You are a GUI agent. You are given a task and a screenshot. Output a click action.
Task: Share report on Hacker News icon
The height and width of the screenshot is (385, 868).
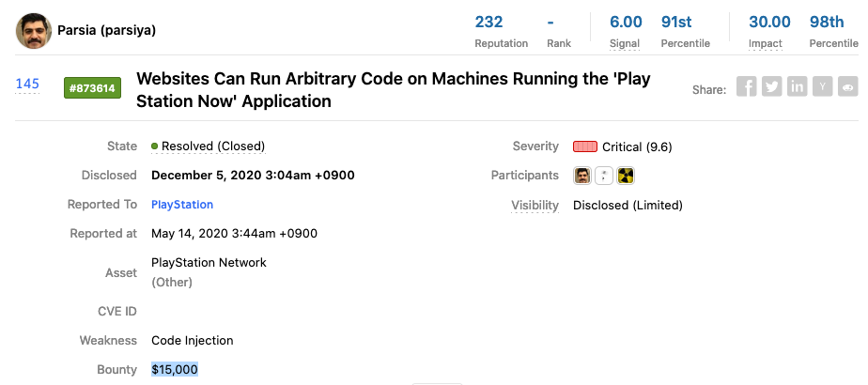[x=823, y=86]
